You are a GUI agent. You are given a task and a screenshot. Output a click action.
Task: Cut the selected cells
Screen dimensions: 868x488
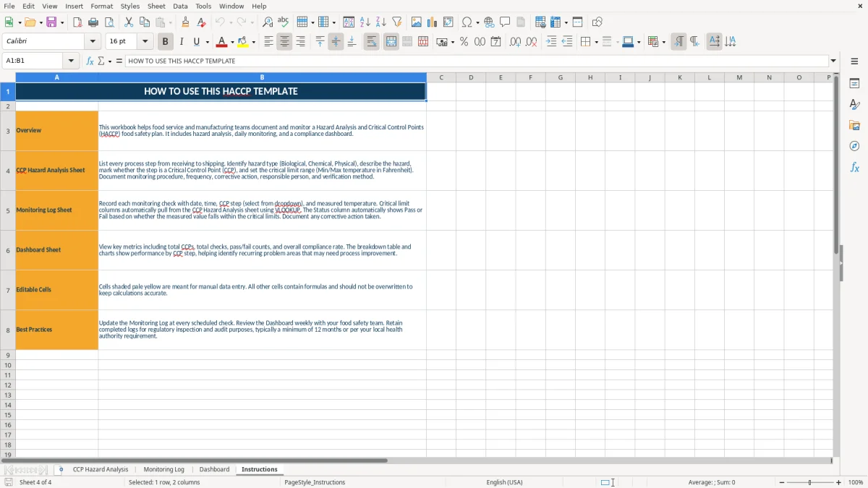click(128, 22)
